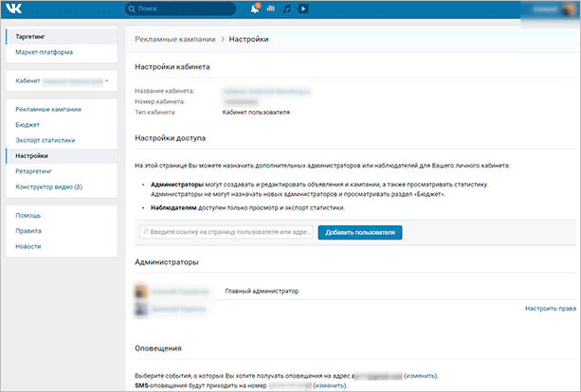Open Экспорт статистики menu item
The image size is (581, 392).
[45, 140]
